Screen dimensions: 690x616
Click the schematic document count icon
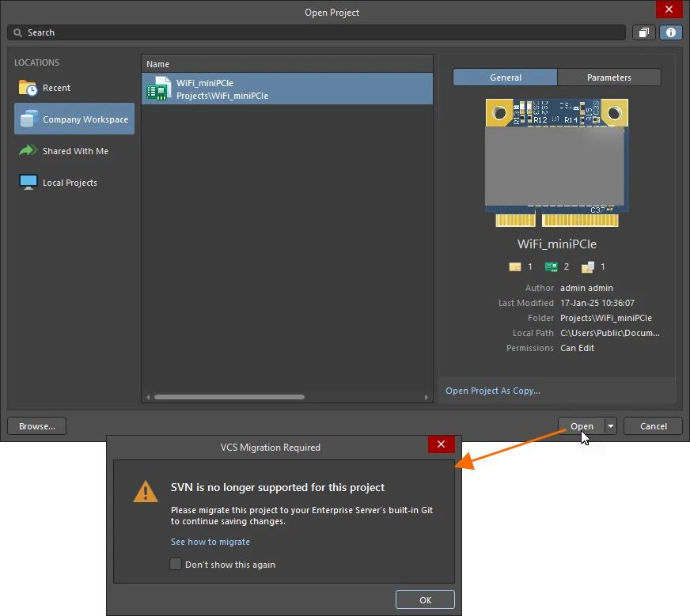515,267
